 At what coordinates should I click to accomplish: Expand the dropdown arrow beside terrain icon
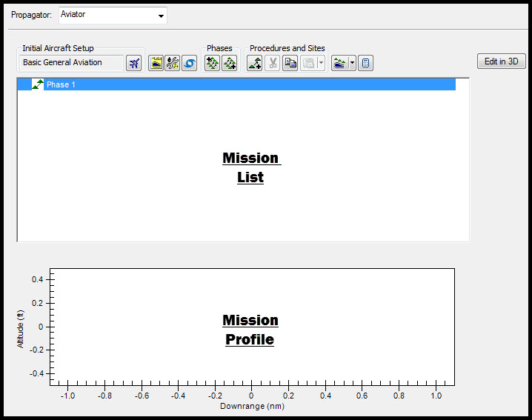pos(352,63)
